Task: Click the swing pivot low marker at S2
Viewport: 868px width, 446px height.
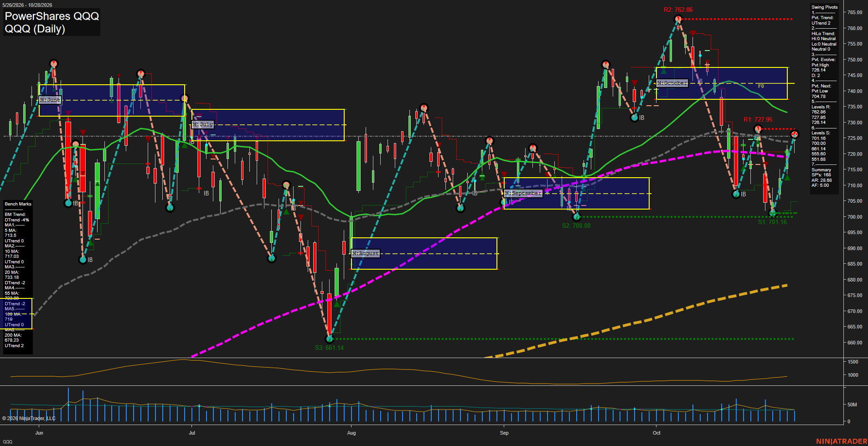Action: [x=577, y=216]
